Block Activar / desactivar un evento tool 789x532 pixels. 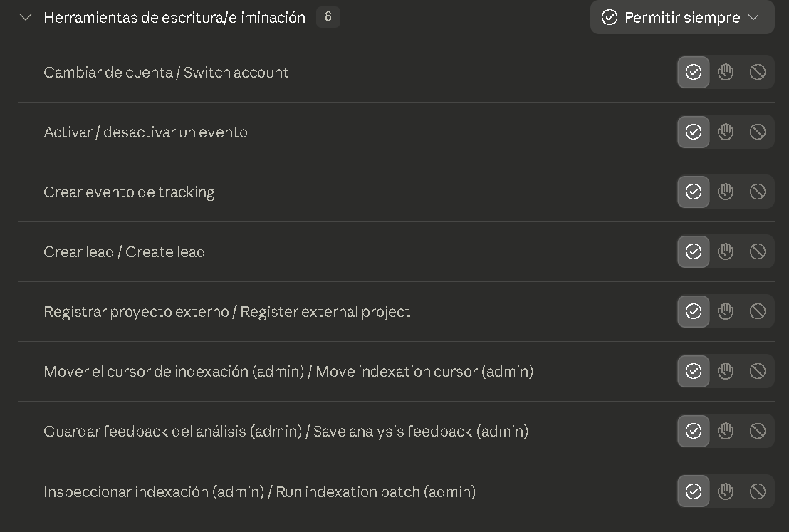point(757,132)
